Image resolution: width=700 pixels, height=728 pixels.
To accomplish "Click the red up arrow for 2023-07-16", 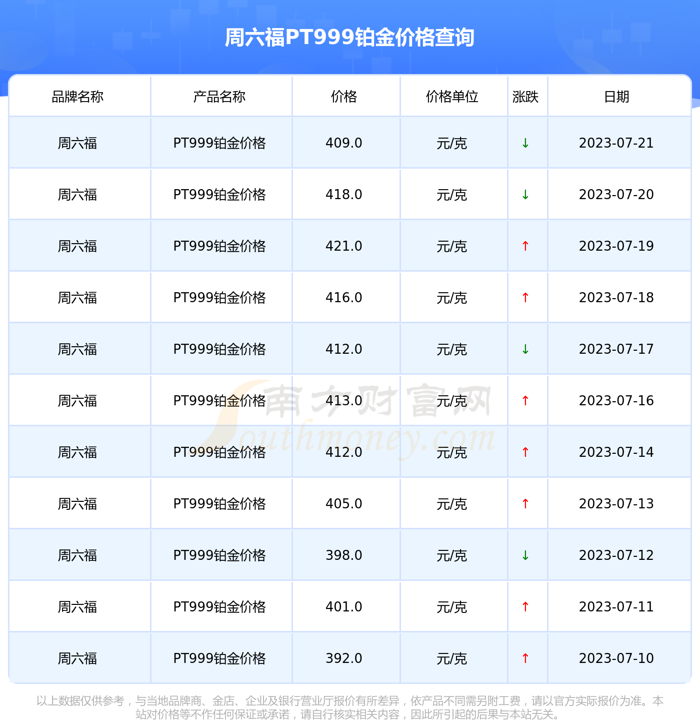I will pos(525,401).
